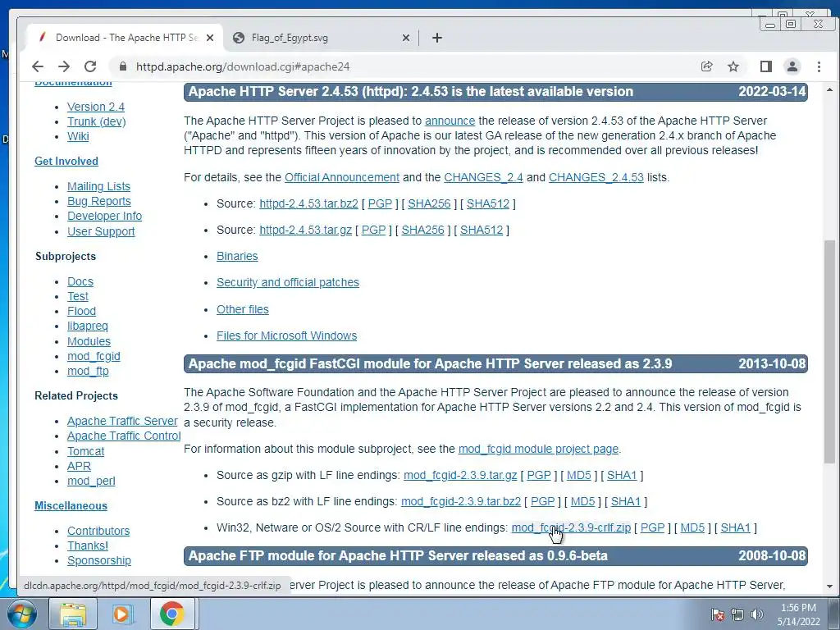Open the Windows Start menu
840x630 pixels.
[22, 614]
